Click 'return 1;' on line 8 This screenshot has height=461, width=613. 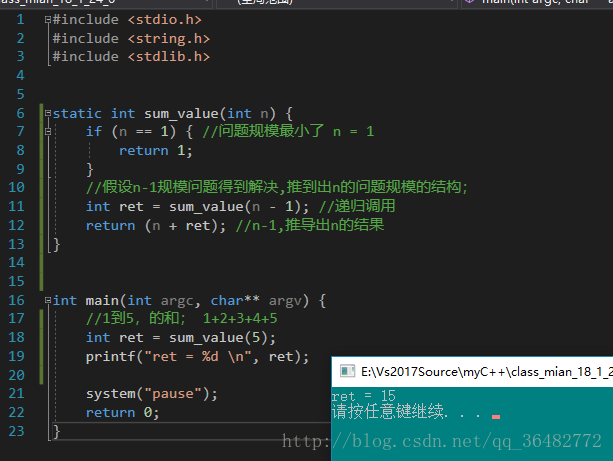point(156,151)
